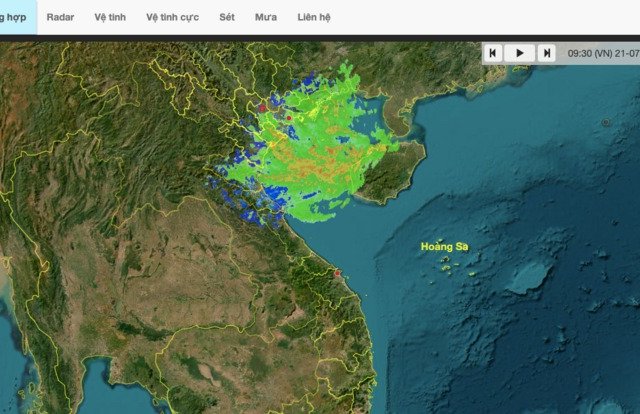
Task: Skip forward to next radar frame
Action: 546,53
